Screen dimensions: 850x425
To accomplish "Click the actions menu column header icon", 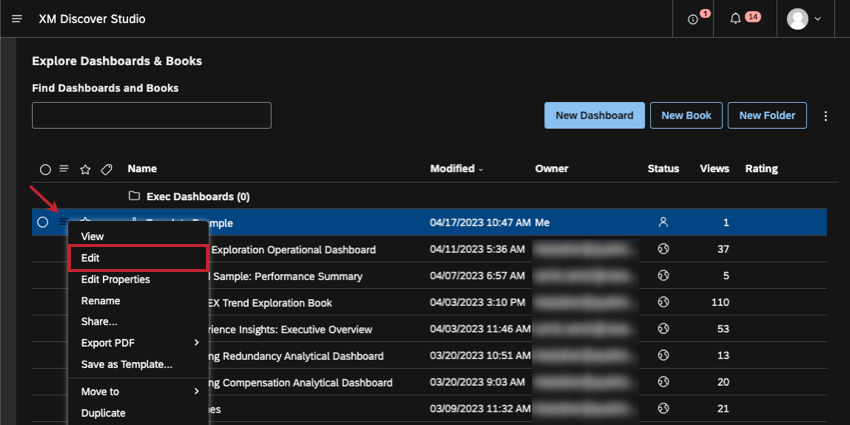I will (x=64, y=169).
